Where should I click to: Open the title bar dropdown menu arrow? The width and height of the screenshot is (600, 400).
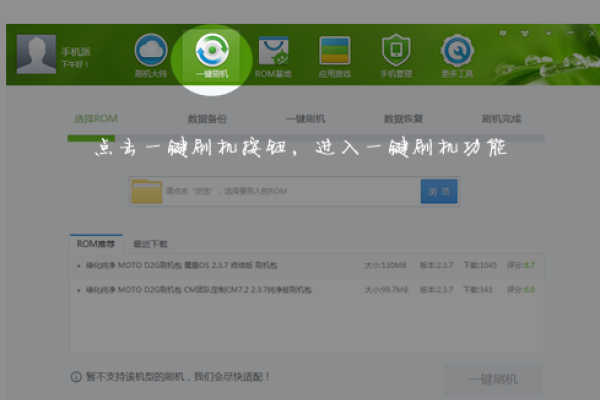548,33
